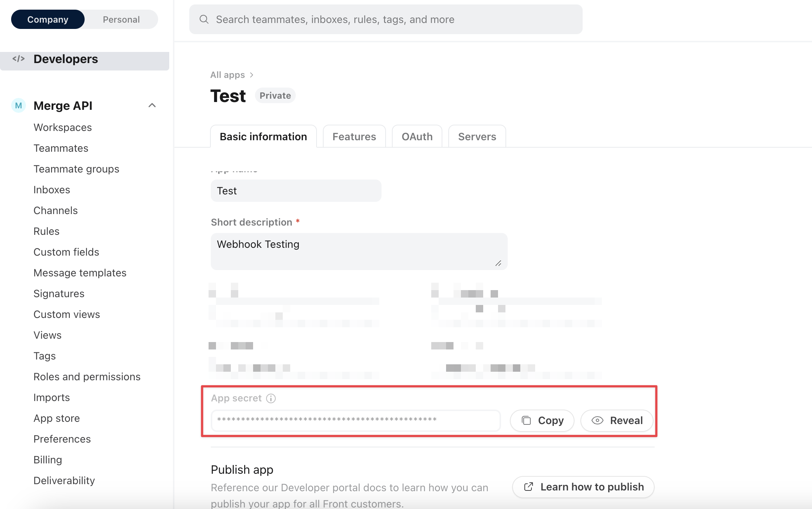Collapse the Merge API section

(x=152, y=106)
